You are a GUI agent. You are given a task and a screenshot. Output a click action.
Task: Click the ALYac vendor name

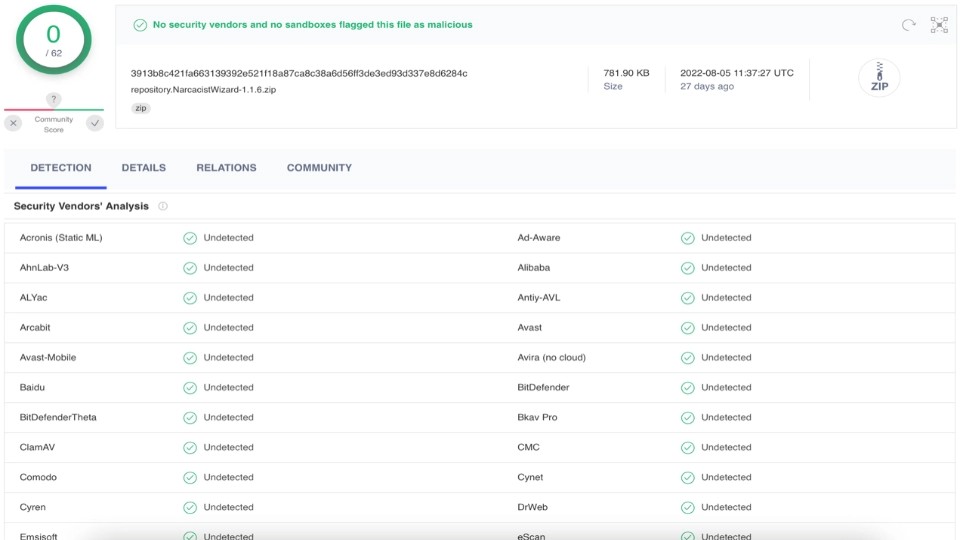[x=34, y=298]
